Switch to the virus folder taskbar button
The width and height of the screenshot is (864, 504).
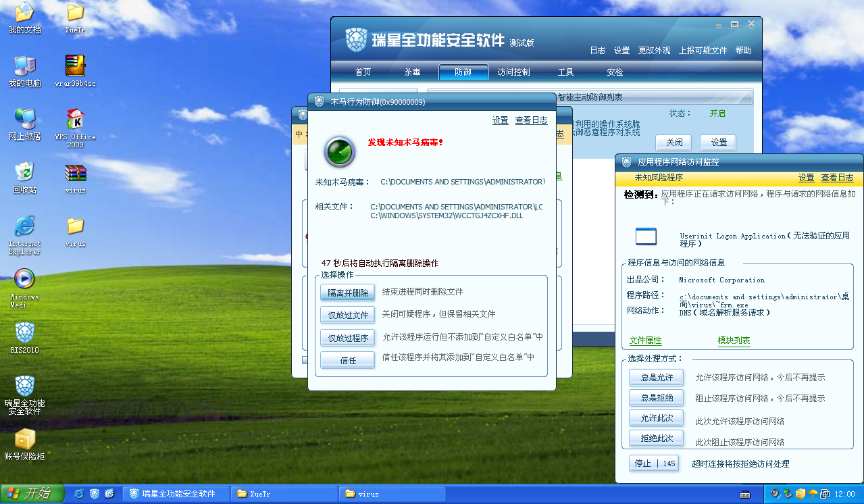click(392, 494)
